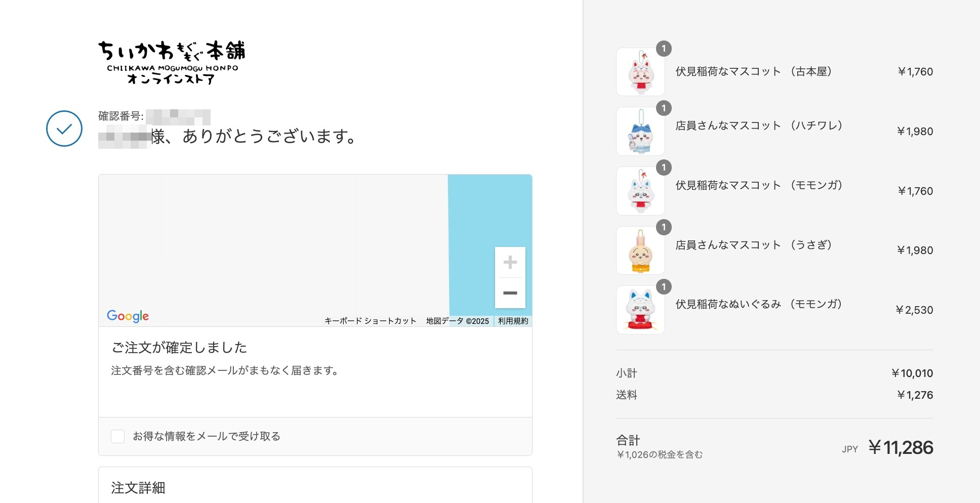Image resolution: width=980 pixels, height=503 pixels.
Task: Click the JPY currency label
Action: pos(850,449)
